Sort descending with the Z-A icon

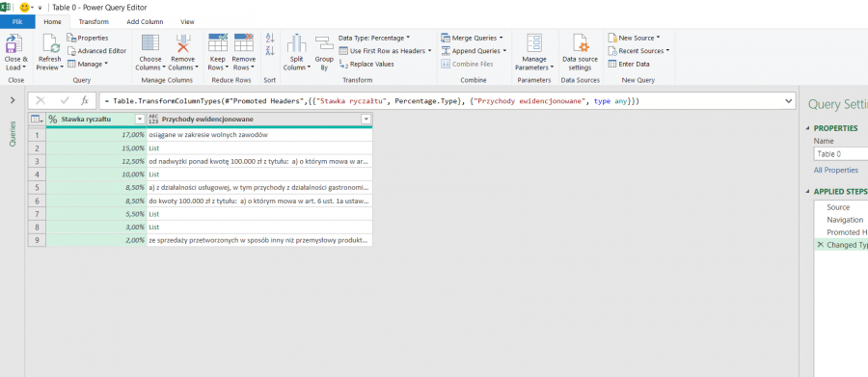coord(270,51)
